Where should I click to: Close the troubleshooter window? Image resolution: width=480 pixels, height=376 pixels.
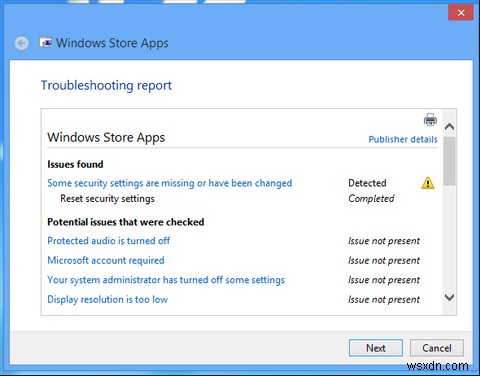461,13
